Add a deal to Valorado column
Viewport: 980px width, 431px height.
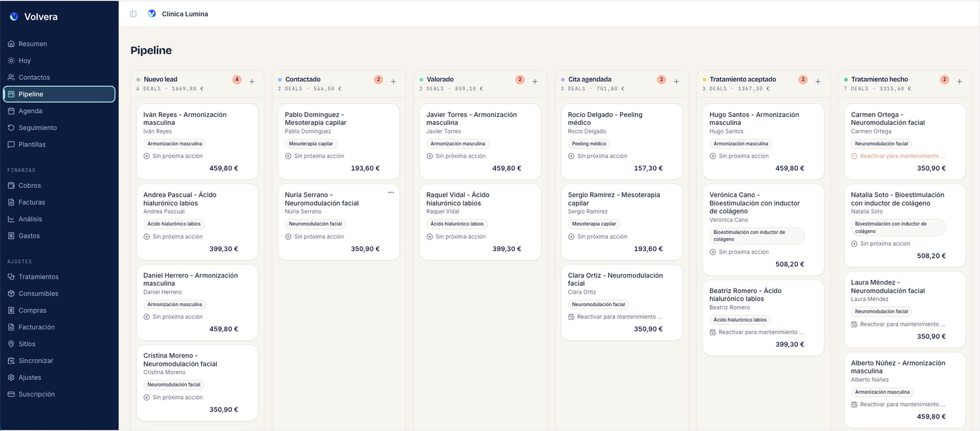coord(535,82)
